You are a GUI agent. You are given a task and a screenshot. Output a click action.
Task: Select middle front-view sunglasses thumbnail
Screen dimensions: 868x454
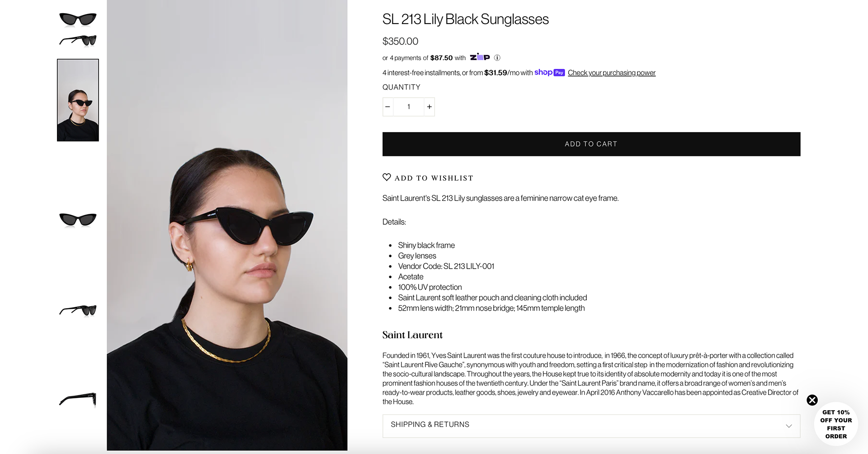tap(78, 219)
